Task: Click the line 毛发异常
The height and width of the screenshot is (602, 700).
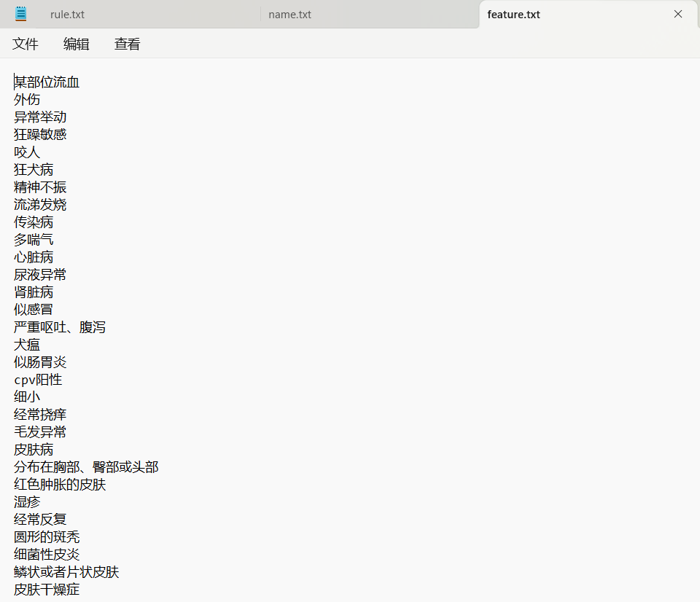Action: pos(40,432)
